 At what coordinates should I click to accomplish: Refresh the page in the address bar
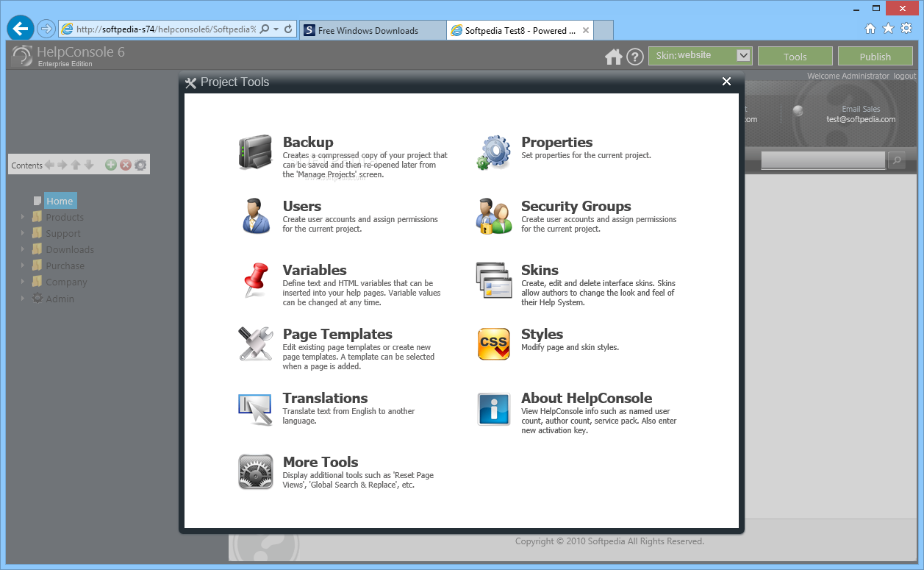point(288,29)
